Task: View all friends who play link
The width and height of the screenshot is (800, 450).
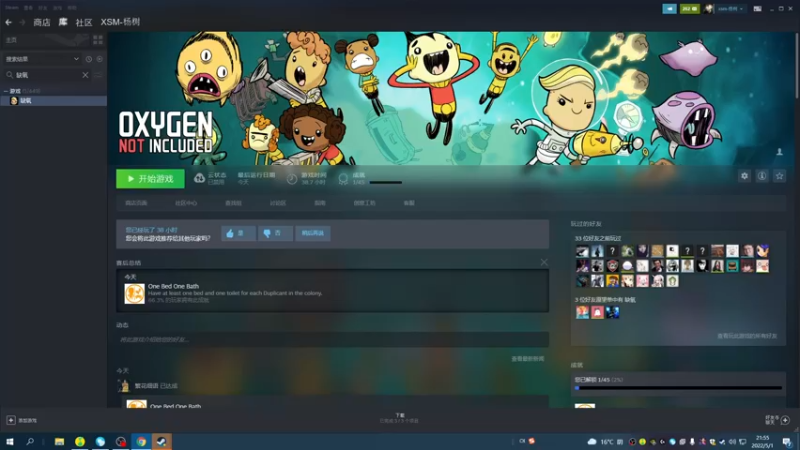Action: [x=747, y=336]
